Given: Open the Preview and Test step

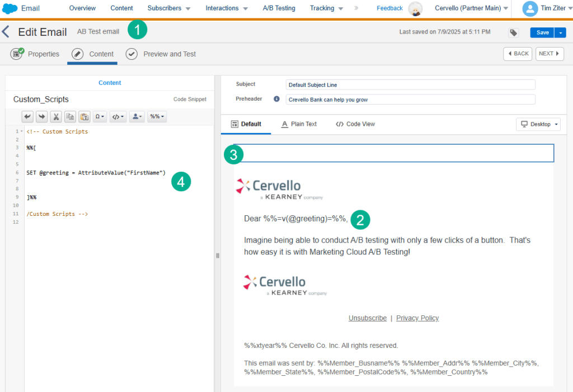Looking at the screenshot, I should (162, 54).
